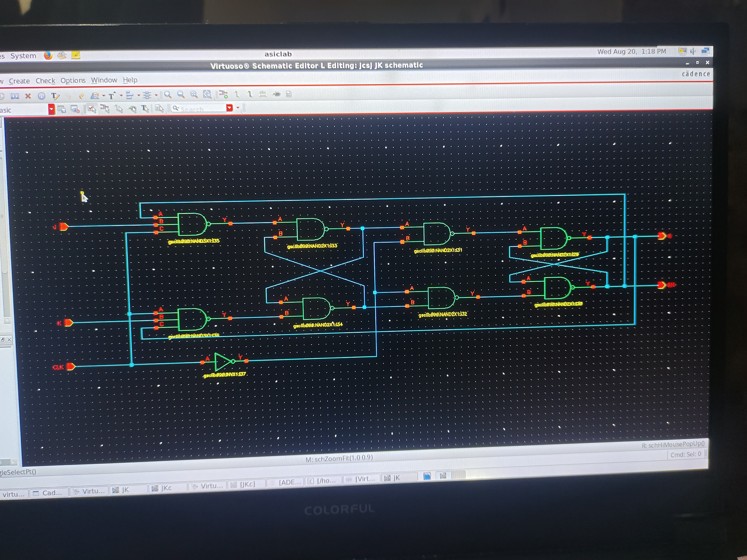Toggle the instance selection filter cursor
Viewport: 747px width, 560px height.
click(105, 109)
